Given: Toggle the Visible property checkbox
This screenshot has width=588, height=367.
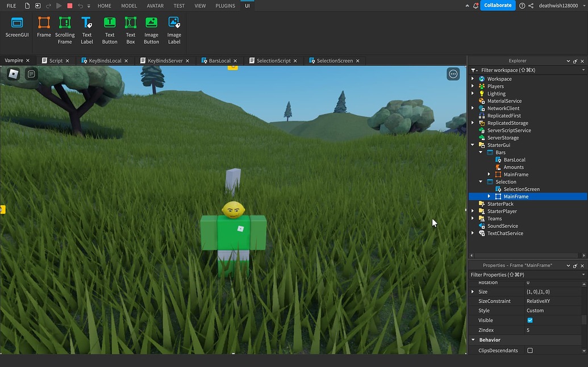Looking at the screenshot, I should (x=529, y=320).
